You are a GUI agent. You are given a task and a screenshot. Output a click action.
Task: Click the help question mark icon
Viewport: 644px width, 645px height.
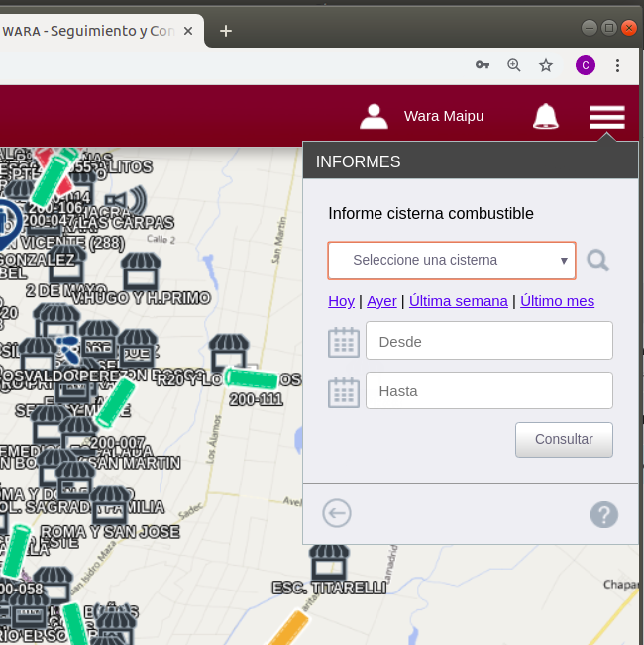pos(603,514)
